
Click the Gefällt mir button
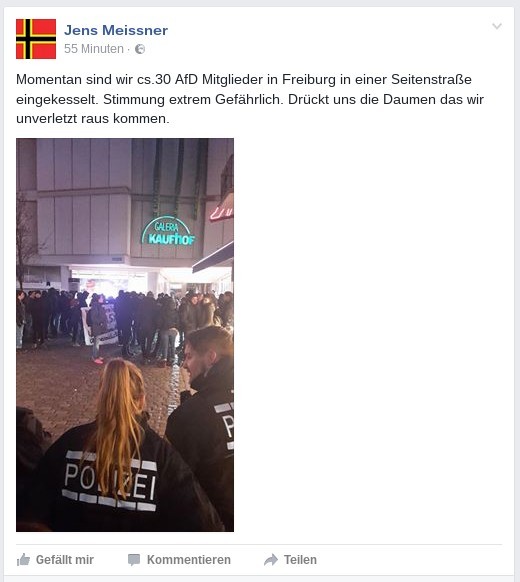(55, 559)
